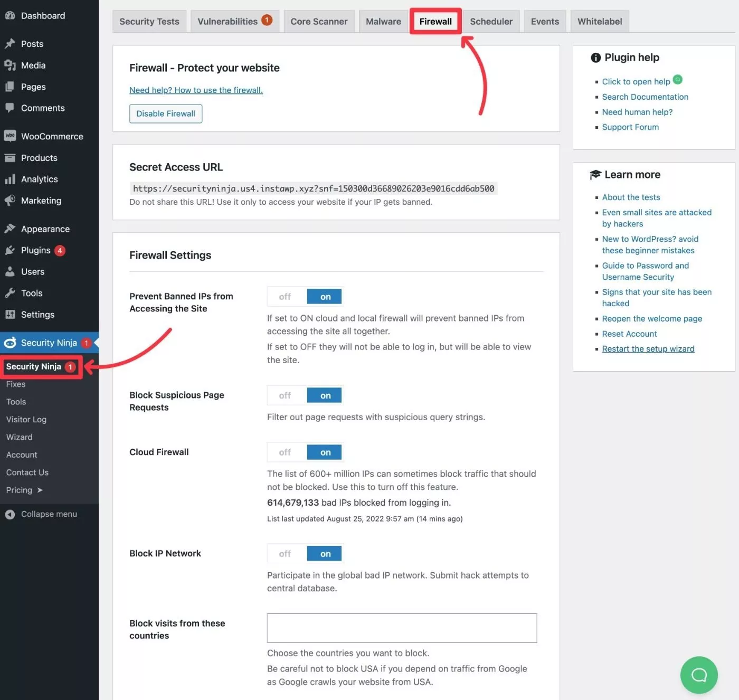The height and width of the screenshot is (700, 739).
Task: Click the Security Ninja mask icon
Action: (10, 343)
